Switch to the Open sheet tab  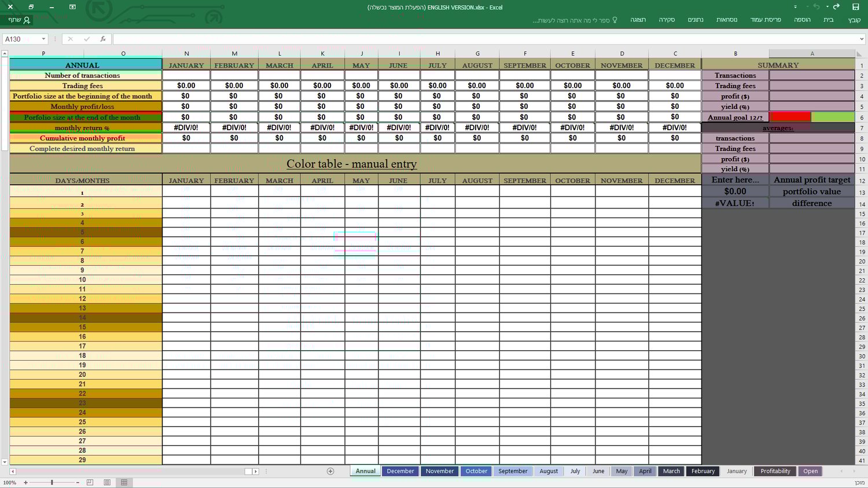tap(811, 471)
